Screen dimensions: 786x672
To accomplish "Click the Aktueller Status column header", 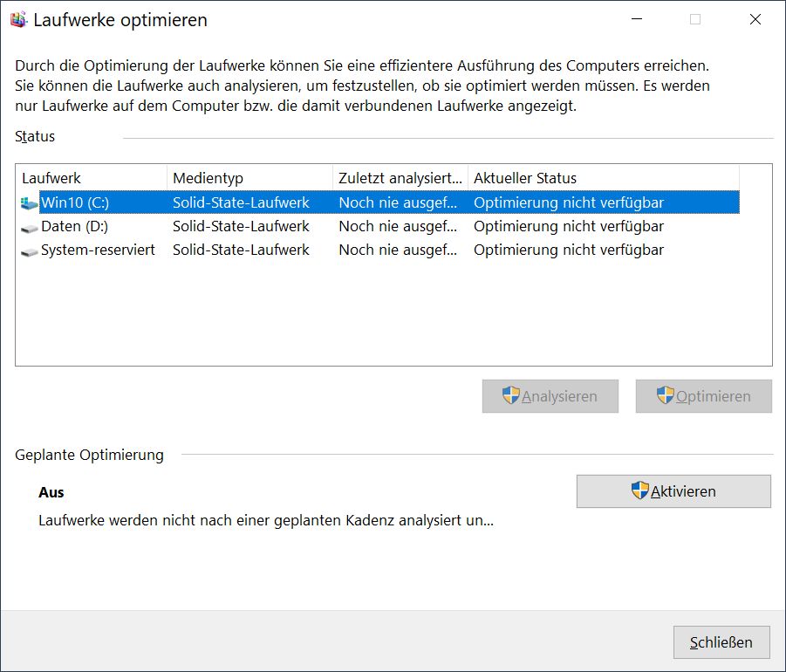I will coord(604,178).
